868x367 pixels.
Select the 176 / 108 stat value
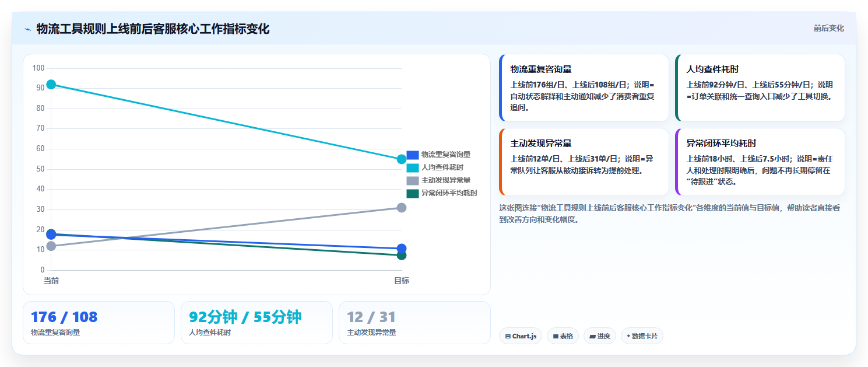click(64, 317)
